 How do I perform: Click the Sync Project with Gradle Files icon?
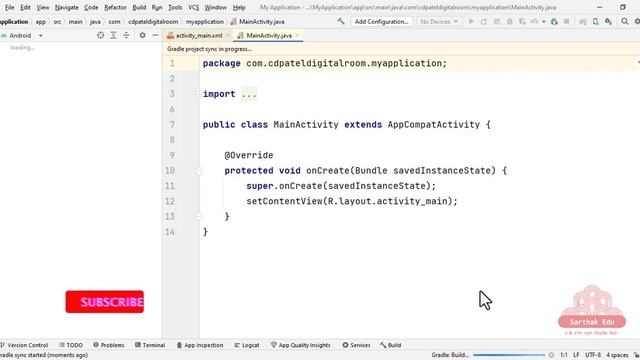tap(582, 21)
